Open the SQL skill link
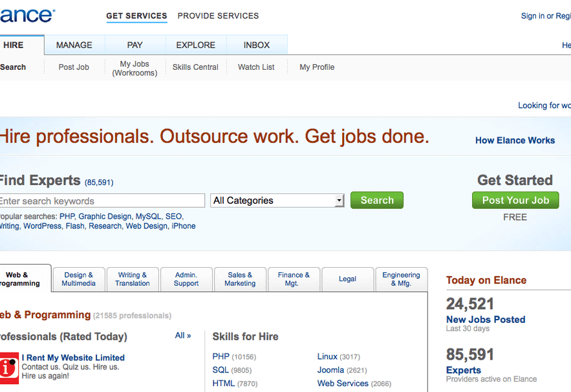This screenshot has height=392, width=571. (x=221, y=370)
